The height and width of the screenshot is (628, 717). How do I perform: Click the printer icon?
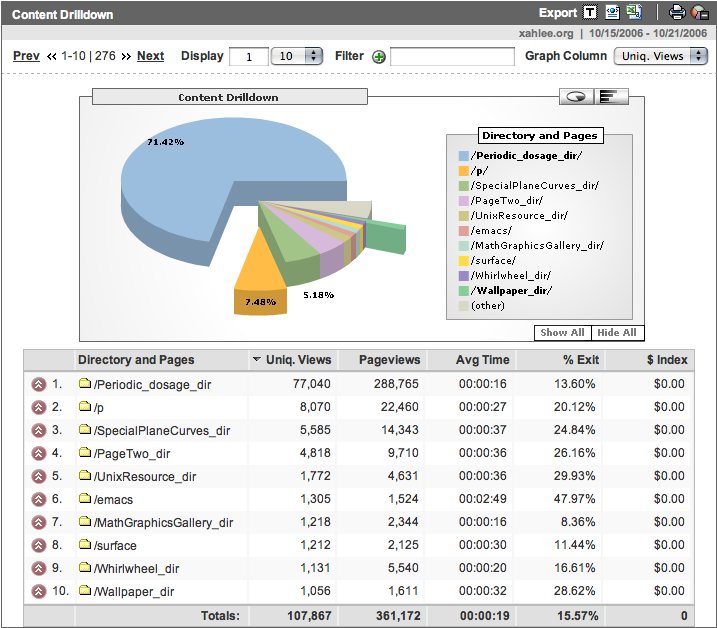pyautogui.click(x=677, y=13)
